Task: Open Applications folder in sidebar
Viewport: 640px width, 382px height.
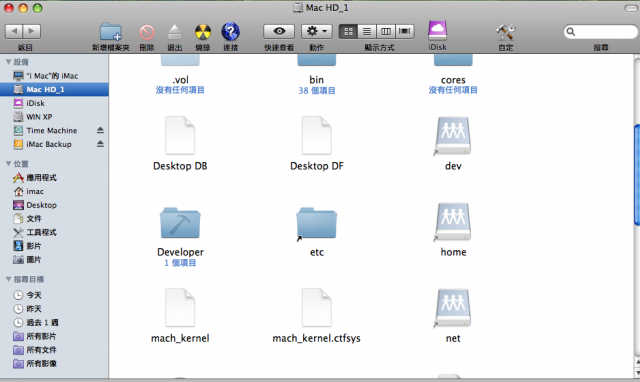Action: (54, 178)
